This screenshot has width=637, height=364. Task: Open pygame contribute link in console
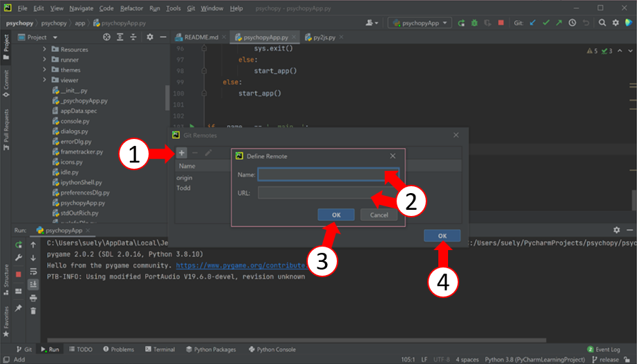pos(241,265)
